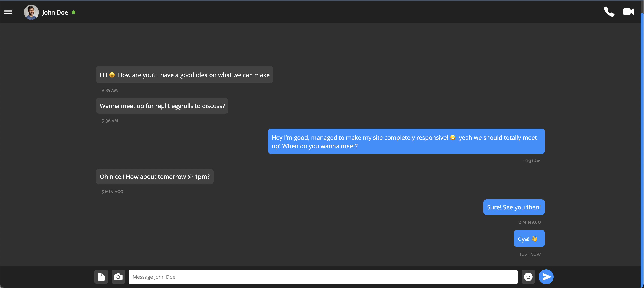Click the 'JUST NOW' timestamp label
The width and height of the screenshot is (644, 288).
(530, 254)
